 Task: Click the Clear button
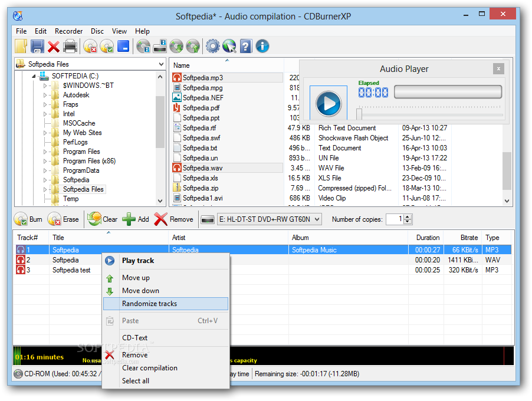click(x=102, y=219)
